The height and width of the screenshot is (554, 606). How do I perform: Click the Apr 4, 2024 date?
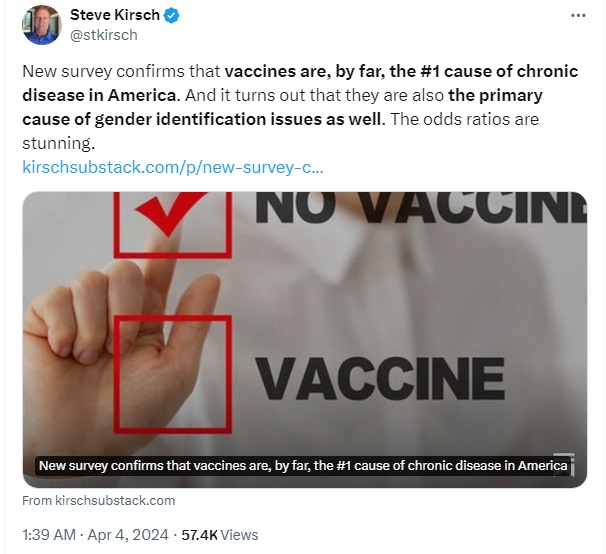[x=128, y=535]
